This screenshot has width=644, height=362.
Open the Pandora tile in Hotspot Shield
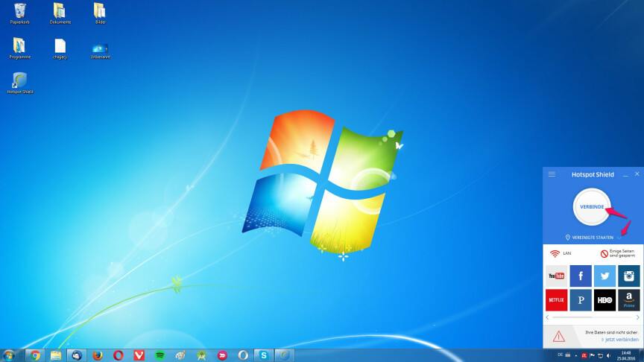click(581, 300)
